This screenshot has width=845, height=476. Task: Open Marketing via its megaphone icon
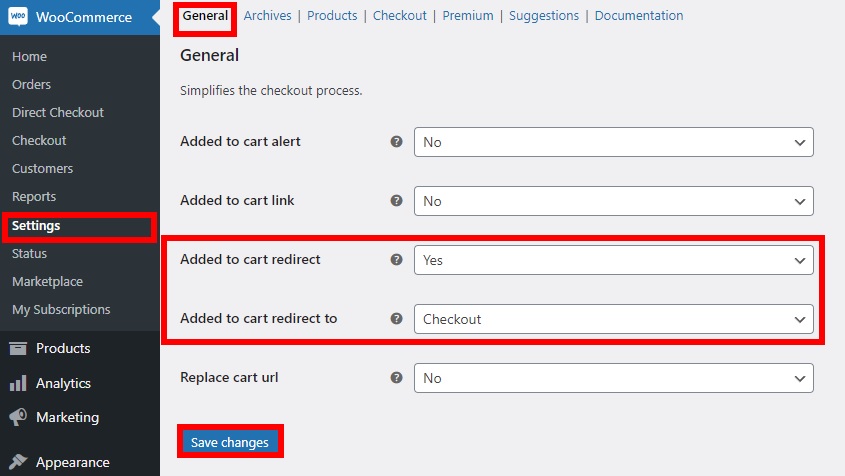(x=18, y=417)
